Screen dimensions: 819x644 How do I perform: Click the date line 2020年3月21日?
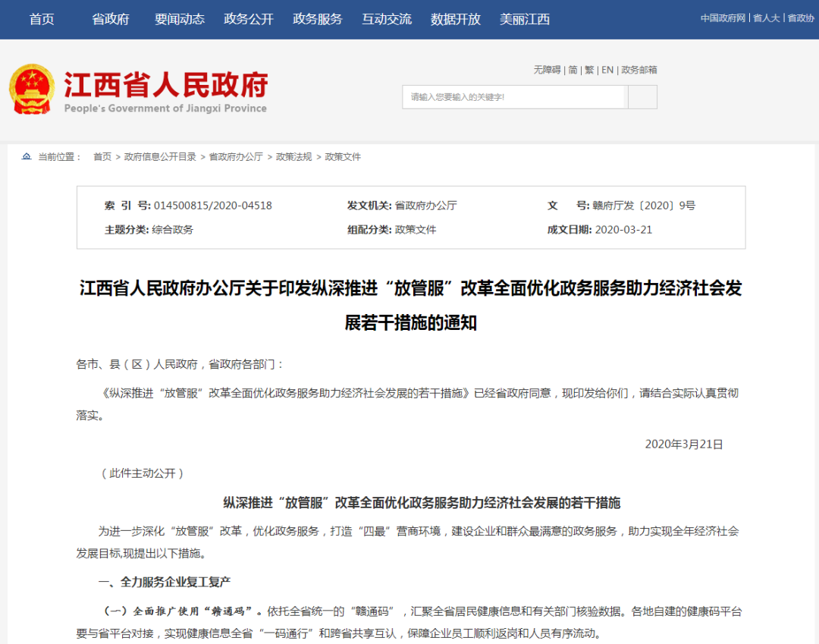(684, 445)
